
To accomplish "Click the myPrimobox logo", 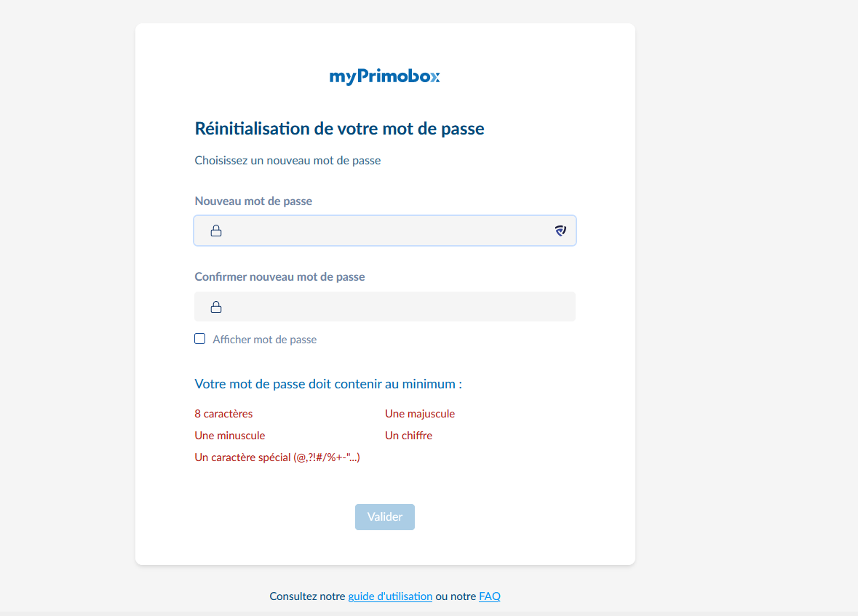I will (x=384, y=76).
